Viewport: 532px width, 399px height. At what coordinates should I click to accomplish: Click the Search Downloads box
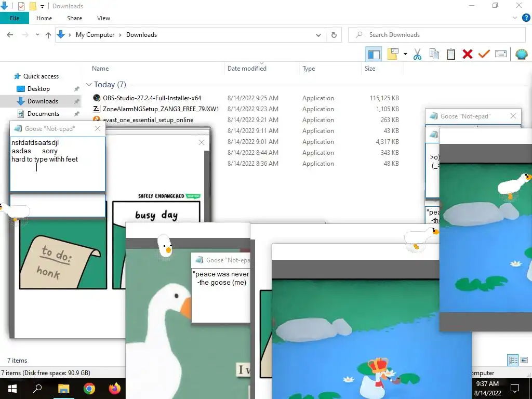pos(436,35)
